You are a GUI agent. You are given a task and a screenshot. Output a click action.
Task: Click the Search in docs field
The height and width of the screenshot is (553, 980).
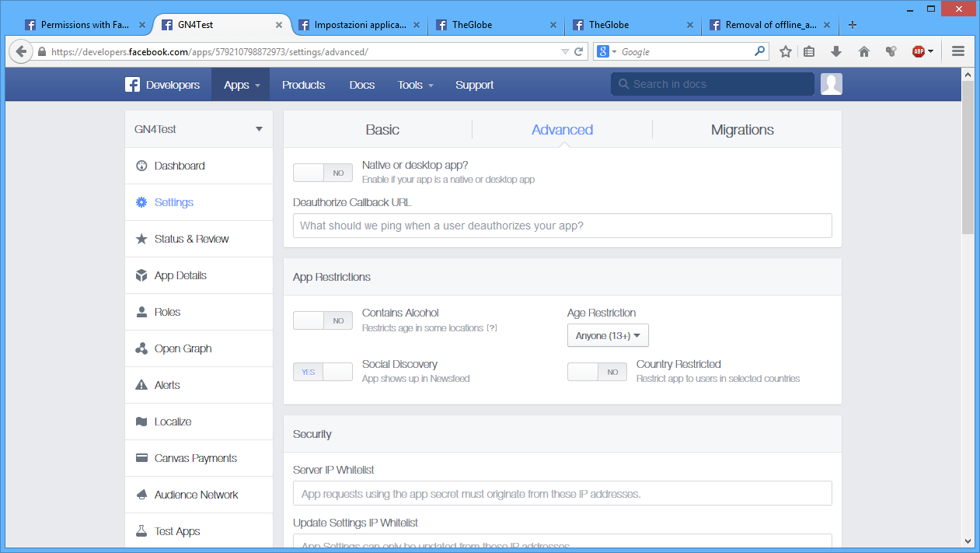point(713,84)
